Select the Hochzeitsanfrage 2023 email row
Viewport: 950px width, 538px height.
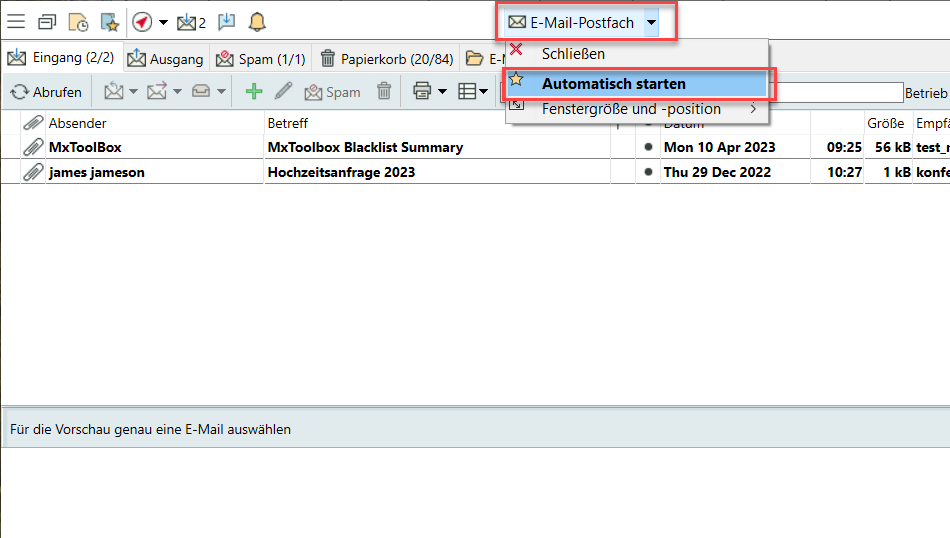coord(340,172)
